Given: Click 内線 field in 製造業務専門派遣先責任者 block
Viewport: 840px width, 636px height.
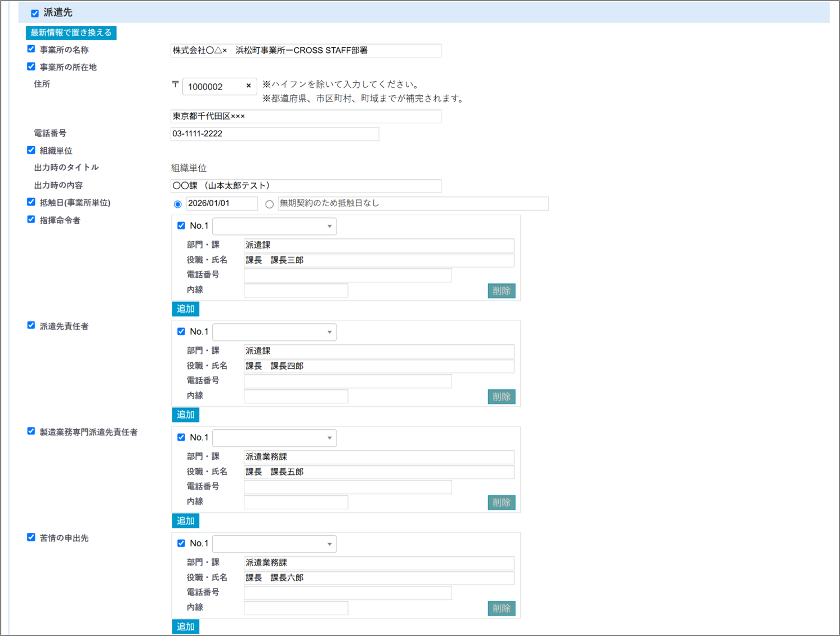Looking at the screenshot, I should click(x=296, y=502).
